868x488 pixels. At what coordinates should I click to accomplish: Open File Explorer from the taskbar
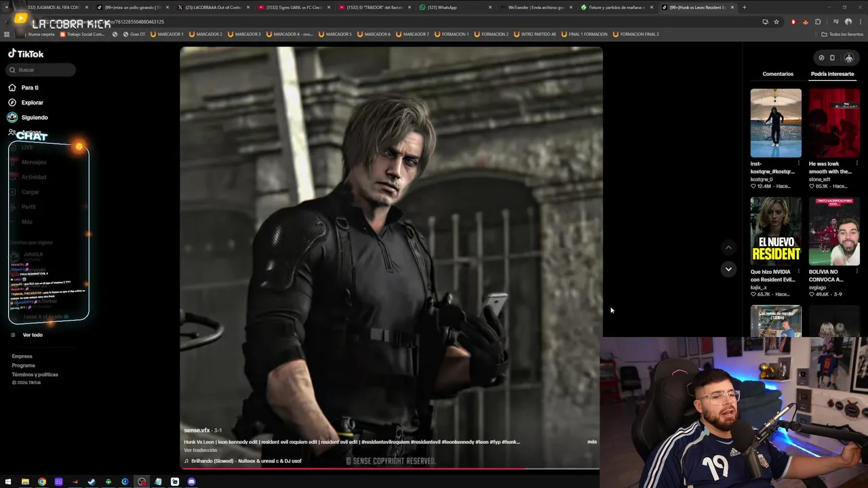point(25,482)
